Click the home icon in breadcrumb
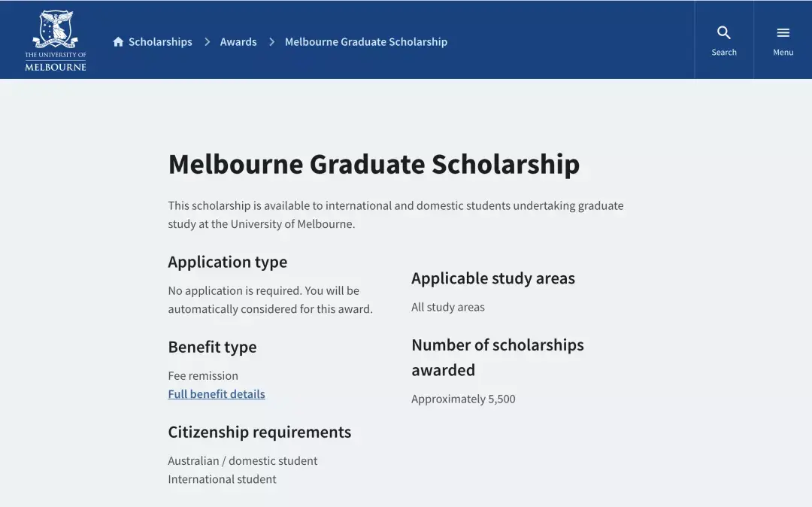812x507 pixels. (118, 42)
